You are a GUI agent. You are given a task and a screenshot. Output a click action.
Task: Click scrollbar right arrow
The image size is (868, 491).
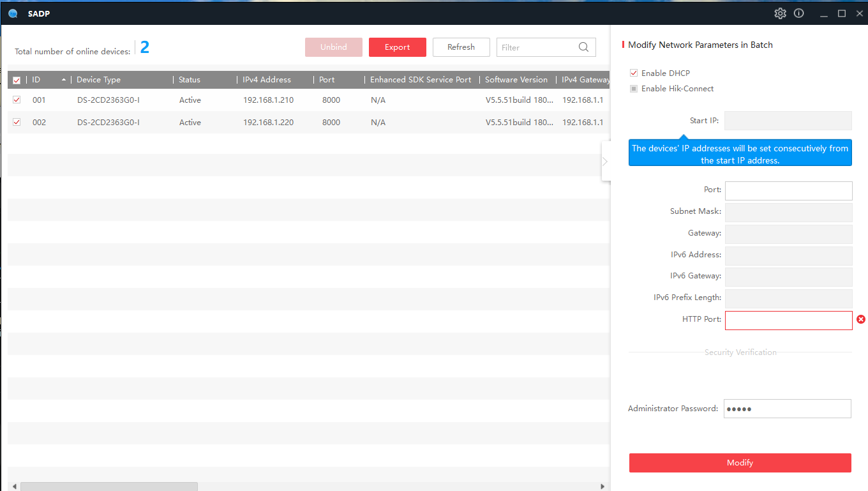point(602,487)
